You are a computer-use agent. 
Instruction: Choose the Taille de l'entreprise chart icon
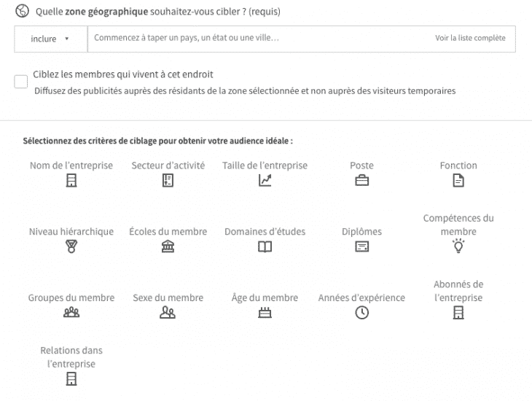click(265, 181)
